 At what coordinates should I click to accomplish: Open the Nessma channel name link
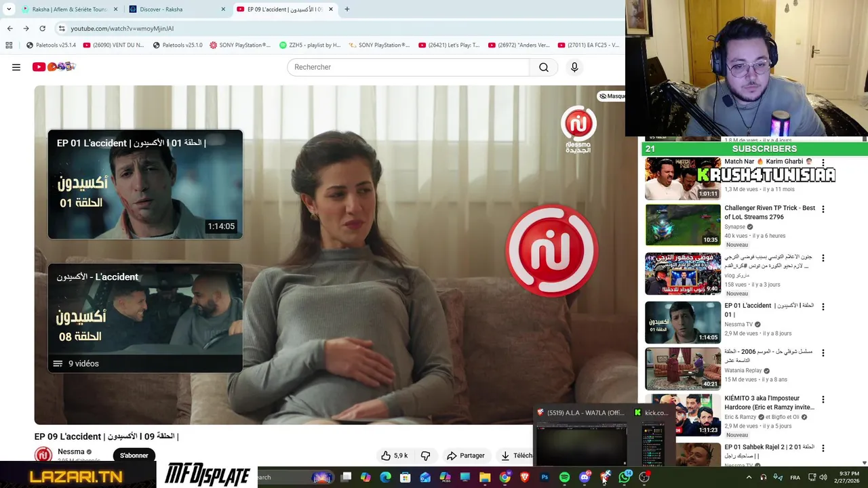[71, 451]
